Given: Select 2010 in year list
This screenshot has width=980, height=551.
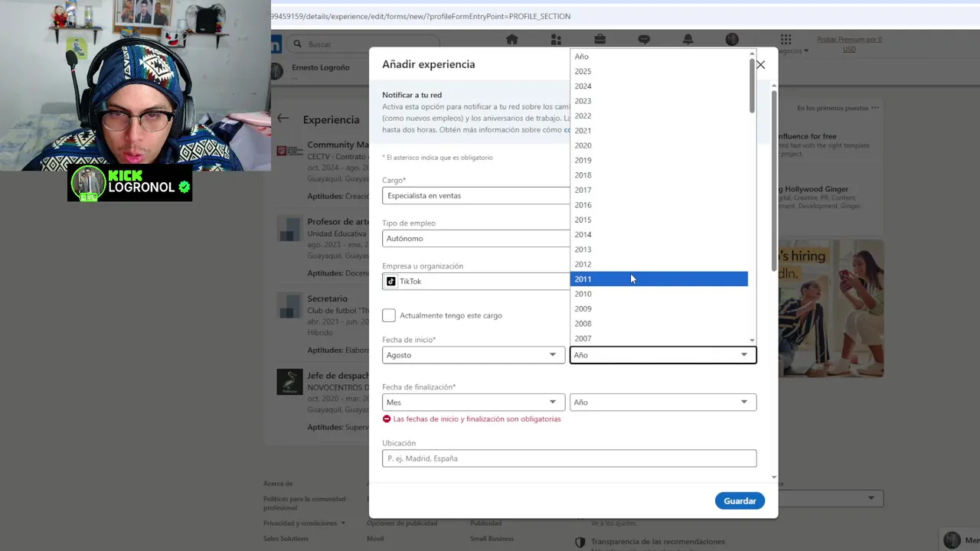Looking at the screenshot, I should [x=659, y=294].
